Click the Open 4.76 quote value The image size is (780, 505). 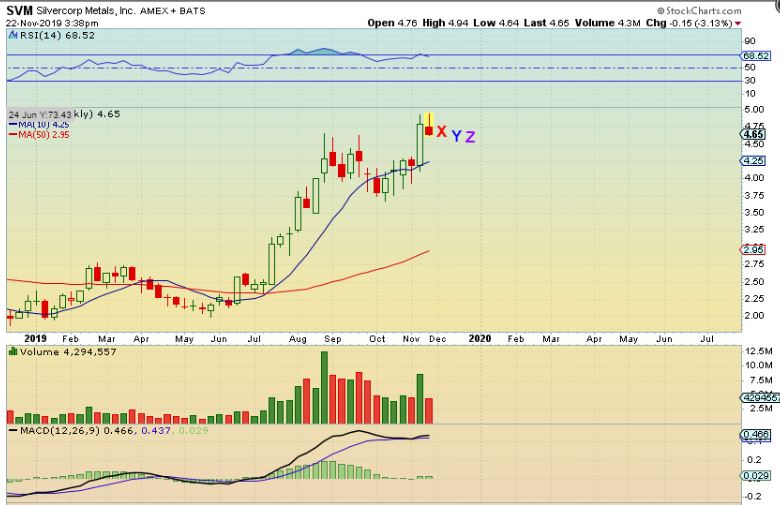pyautogui.click(x=392, y=23)
